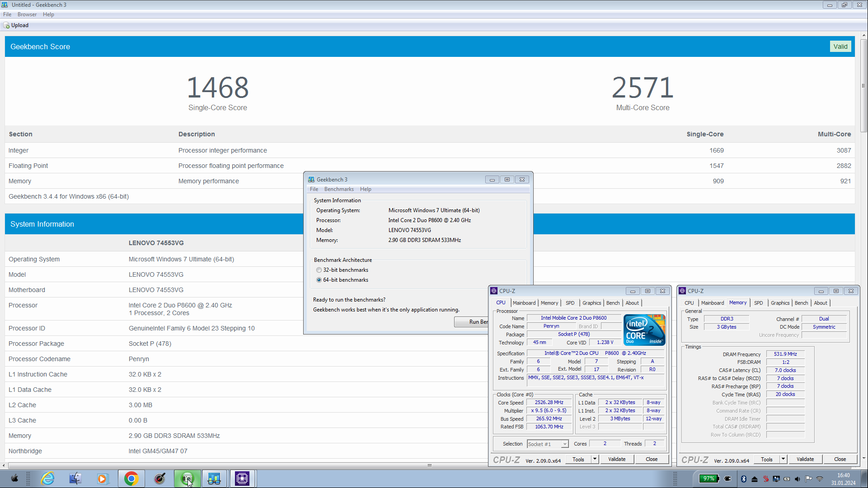Open the Browser menu
The height and width of the screenshot is (488, 868).
coord(27,14)
